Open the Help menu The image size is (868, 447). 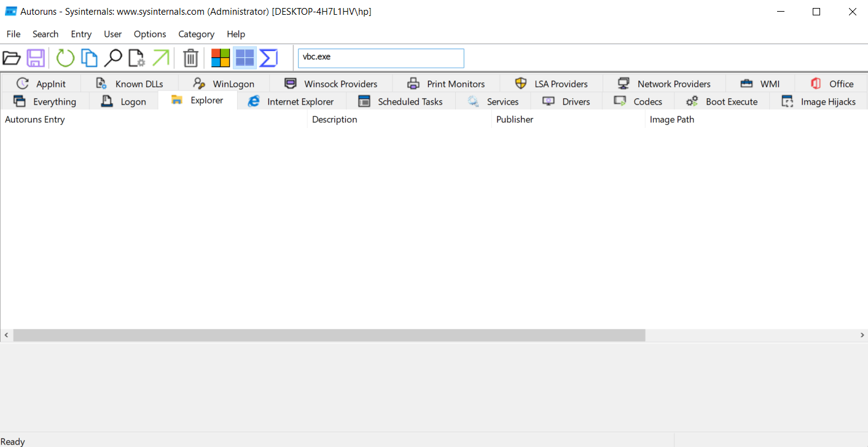point(236,34)
